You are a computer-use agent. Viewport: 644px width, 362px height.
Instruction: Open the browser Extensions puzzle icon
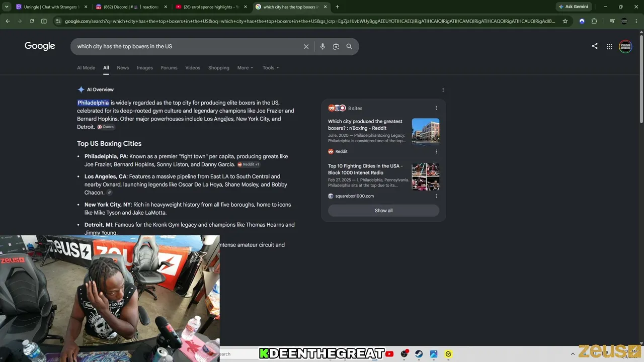point(594,21)
